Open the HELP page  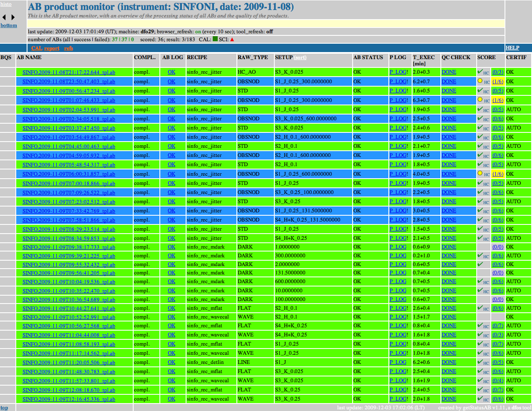[512, 48]
